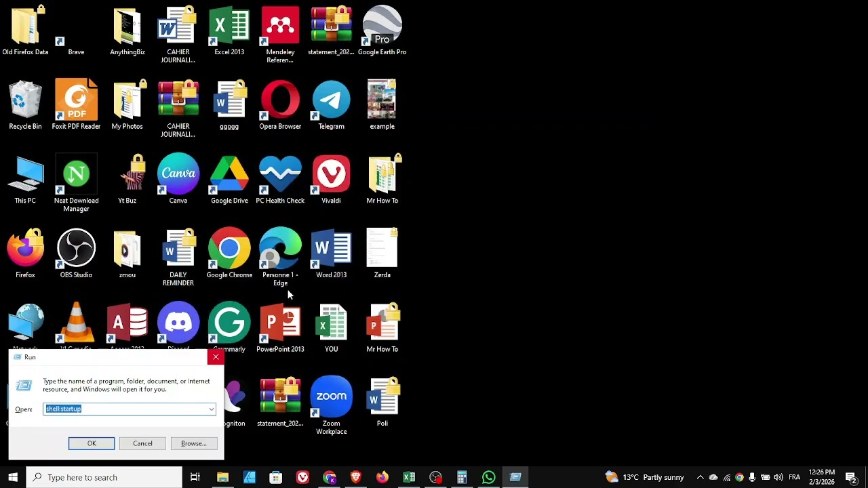The height and width of the screenshot is (488, 868).
Task: Click Cancel in the Run dialog
Action: pos(142,443)
